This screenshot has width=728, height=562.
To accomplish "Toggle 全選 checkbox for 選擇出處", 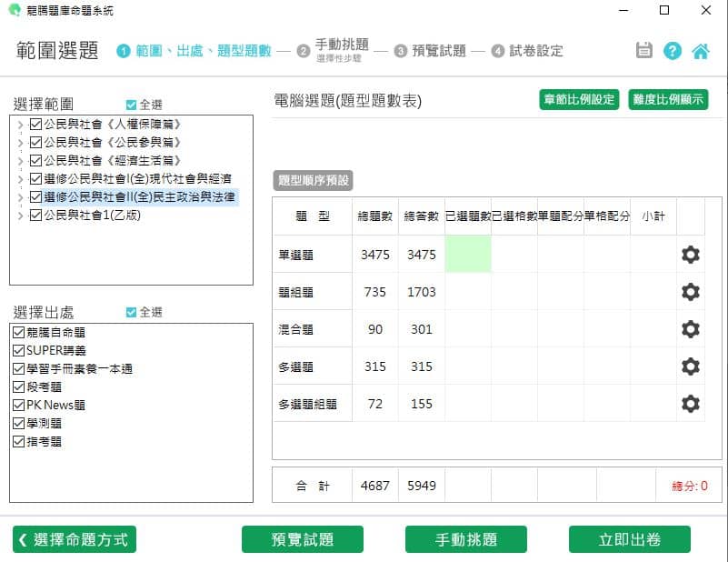I will pyautogui.click(x=131, y=312).
